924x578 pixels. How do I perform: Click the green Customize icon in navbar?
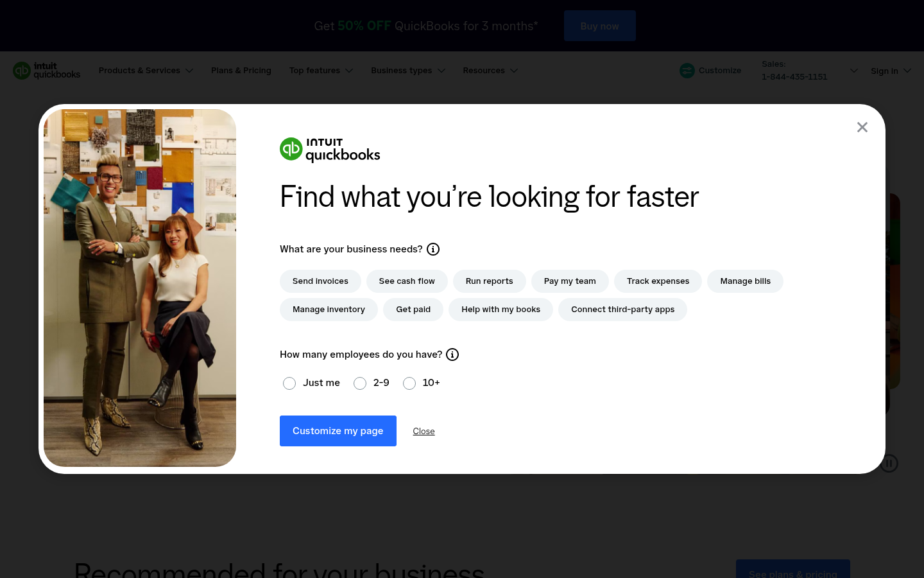(x=687, y=71)
